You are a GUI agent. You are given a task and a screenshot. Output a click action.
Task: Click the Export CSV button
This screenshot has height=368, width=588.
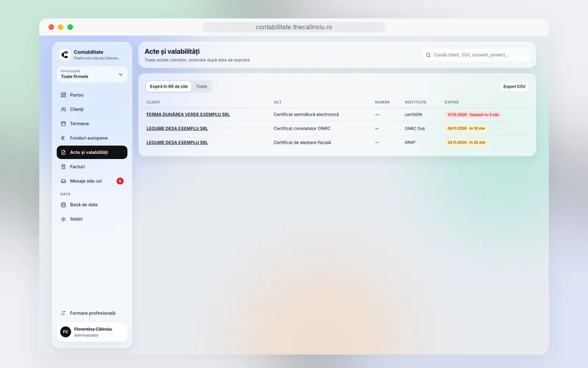click(x=514, y=86)
